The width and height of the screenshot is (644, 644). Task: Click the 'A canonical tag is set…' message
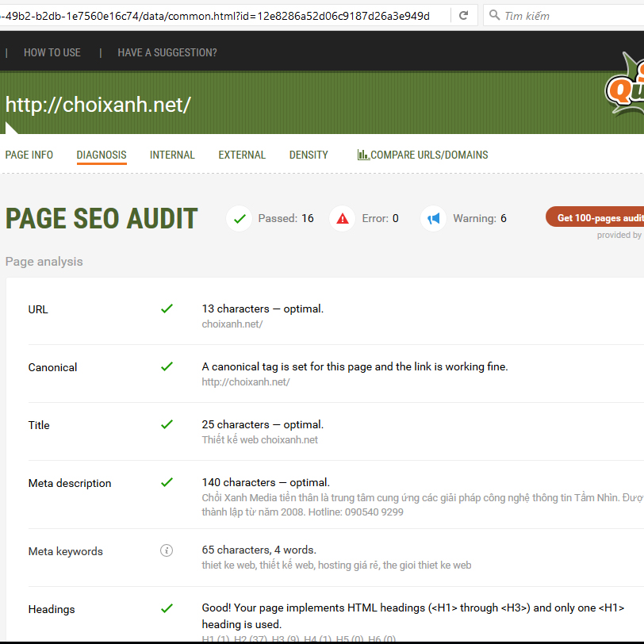(x=355, y=366)
